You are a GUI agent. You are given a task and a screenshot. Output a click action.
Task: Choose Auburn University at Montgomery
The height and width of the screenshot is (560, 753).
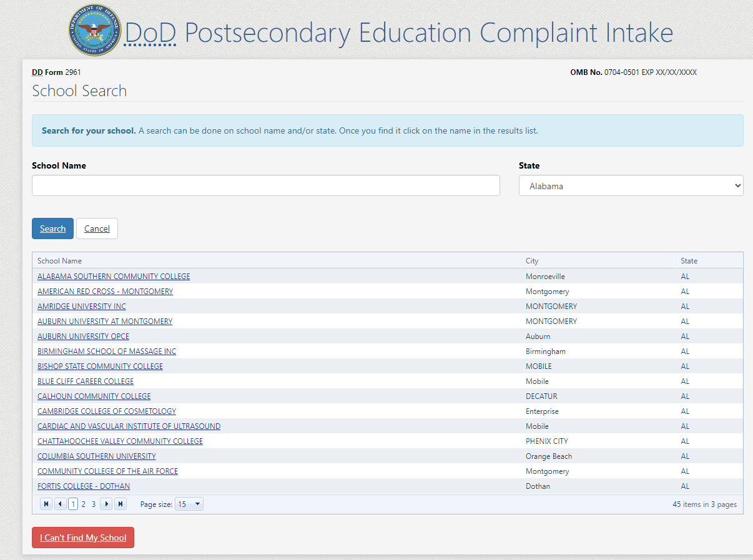pyautogui.click(x=105, y=322)
